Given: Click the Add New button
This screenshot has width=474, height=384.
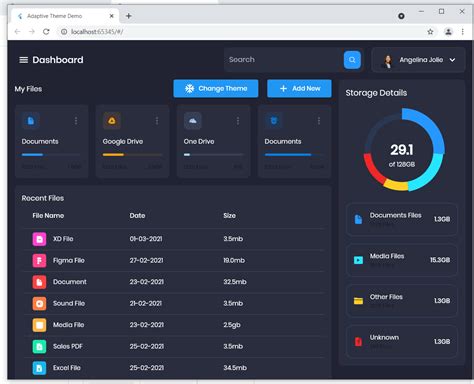Looking at the screenshot, I should point(299,88).
